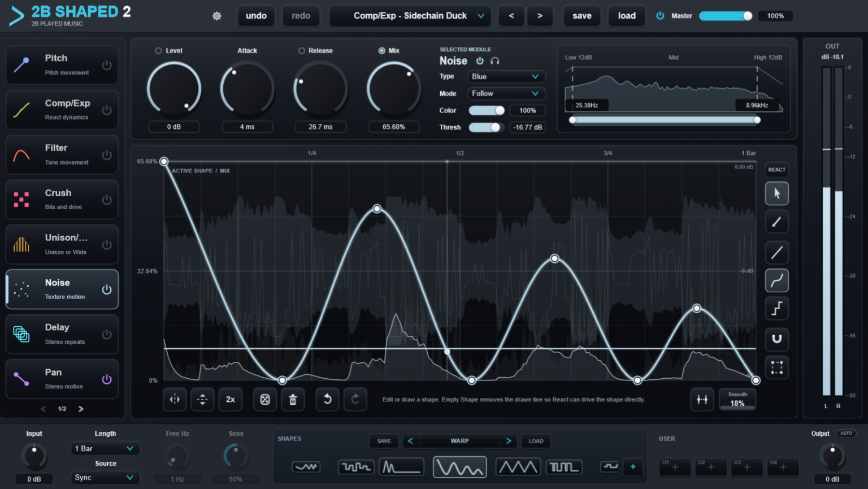Choose the triangle wave shape preset
The width and height of the screenshot is (868, 489).
[x=518, y=467]
